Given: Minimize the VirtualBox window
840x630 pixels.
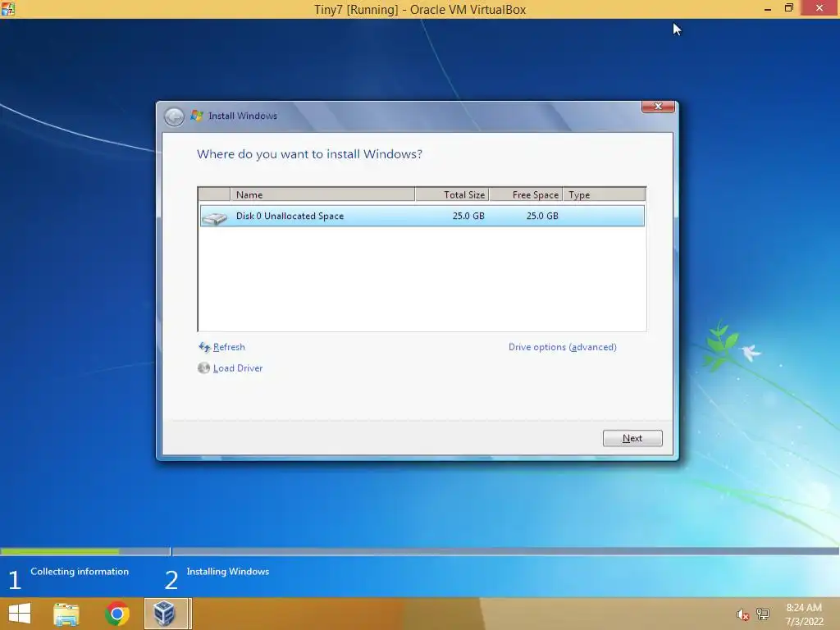Looking at the screenshot, I should 768,8.
